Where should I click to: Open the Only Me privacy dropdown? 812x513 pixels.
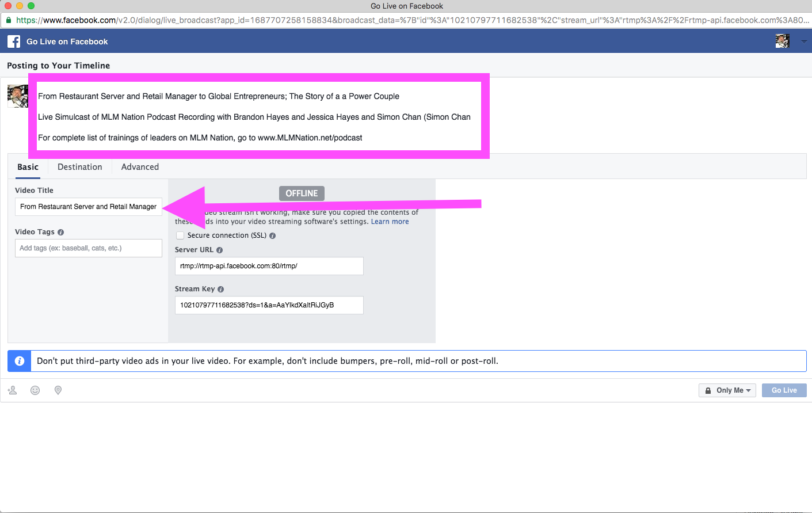click(x=727, y=390)
